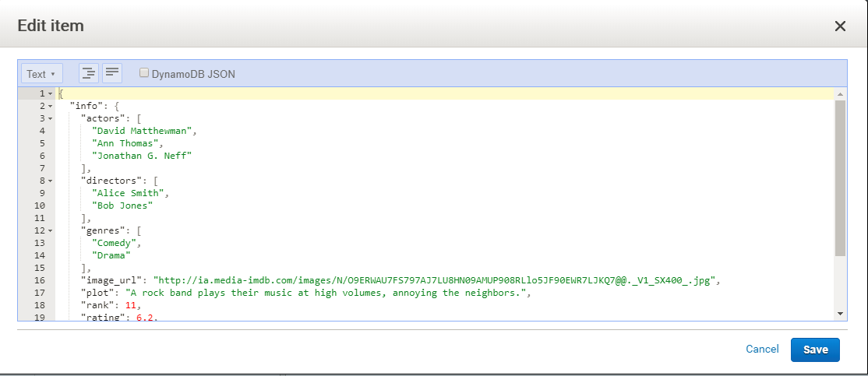The width and height of the screenshot is (868, 376).
Task: Enable the DynamoDB JSON checkbox
Action: [143, 73]
